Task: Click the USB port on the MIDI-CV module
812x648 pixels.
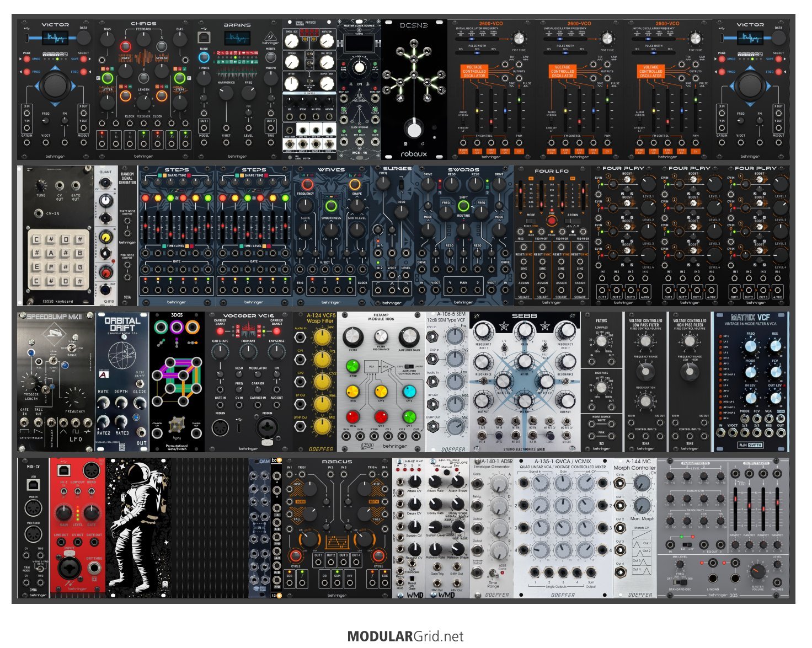Action: 34,484
